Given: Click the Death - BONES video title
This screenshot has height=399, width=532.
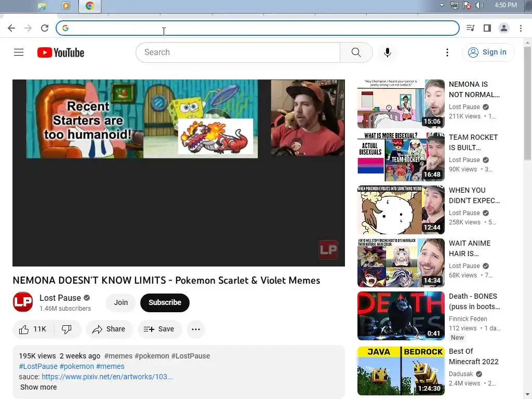Looking at the screenshot, I should pyautogui.click(x=474, y=301).
